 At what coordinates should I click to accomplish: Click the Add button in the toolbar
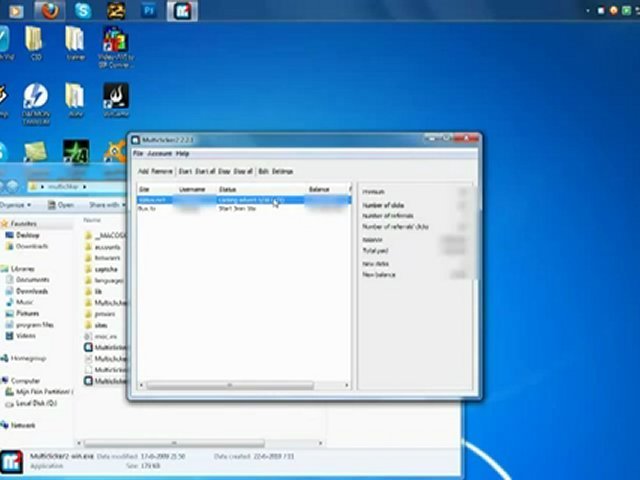coord(143,171)
